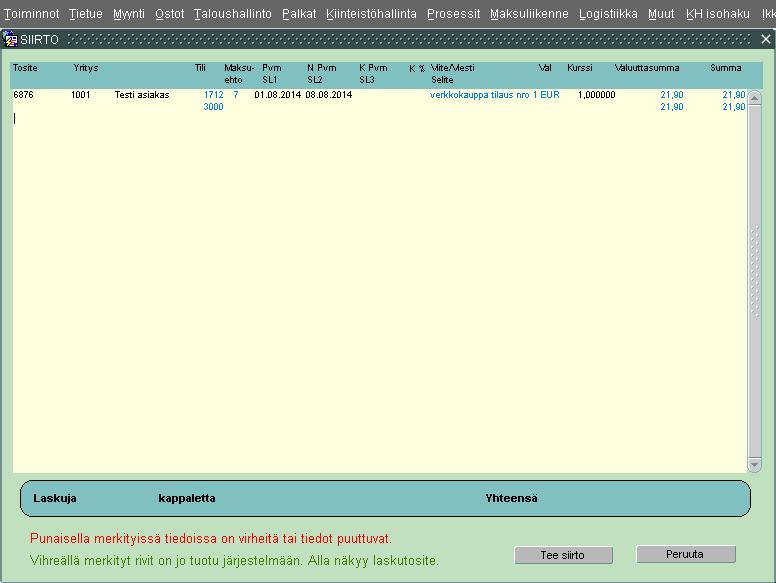776x583 pixels.
Task: Click the date 08.08.2014
Action: point(329,95)
